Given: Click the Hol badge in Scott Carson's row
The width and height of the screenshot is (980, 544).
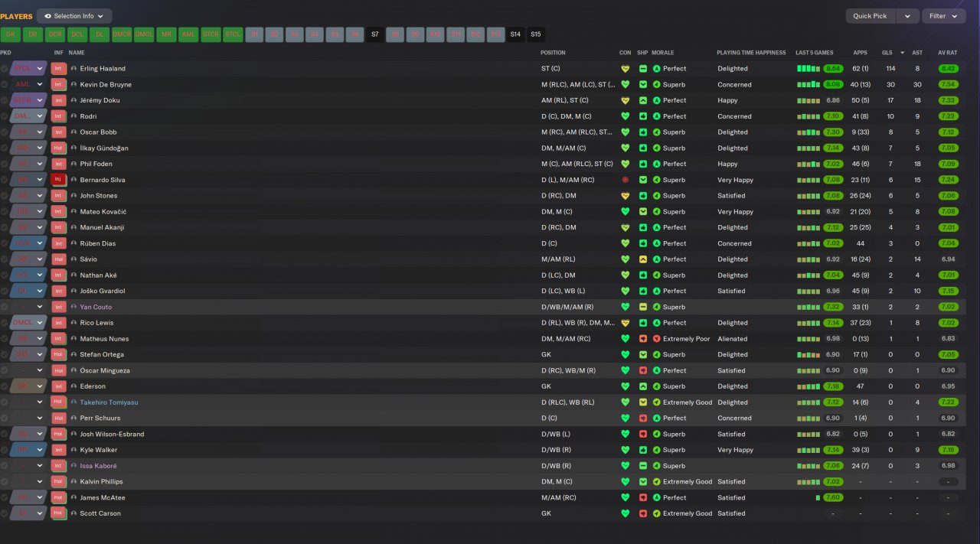Looking at the screenshot, I should click(x=58, y=513).
